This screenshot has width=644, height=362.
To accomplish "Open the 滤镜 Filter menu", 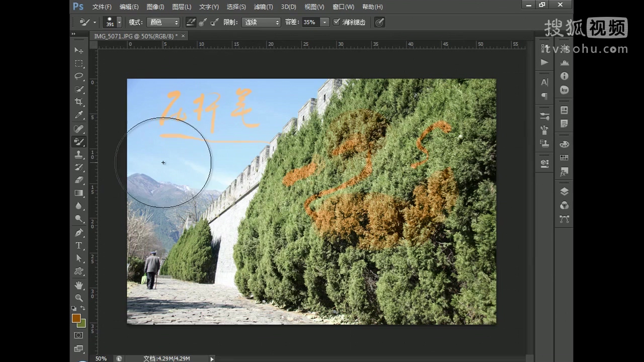I will pyautogui.click(x=263, y=7).
